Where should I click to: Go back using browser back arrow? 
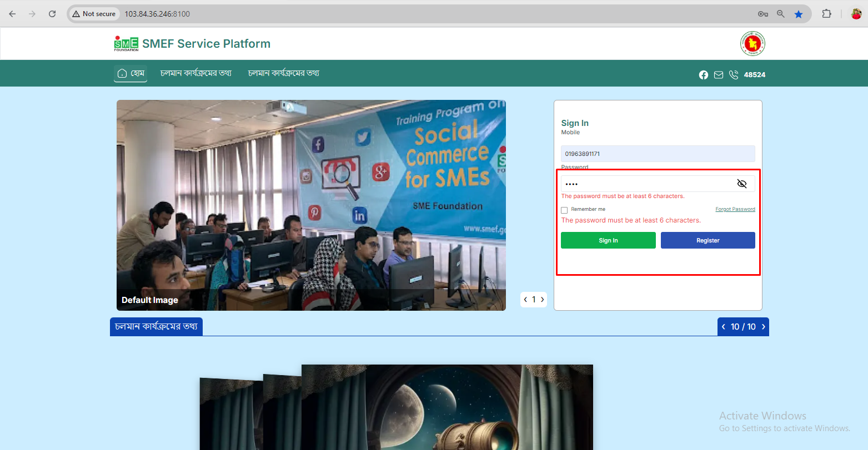coord(12,14)
